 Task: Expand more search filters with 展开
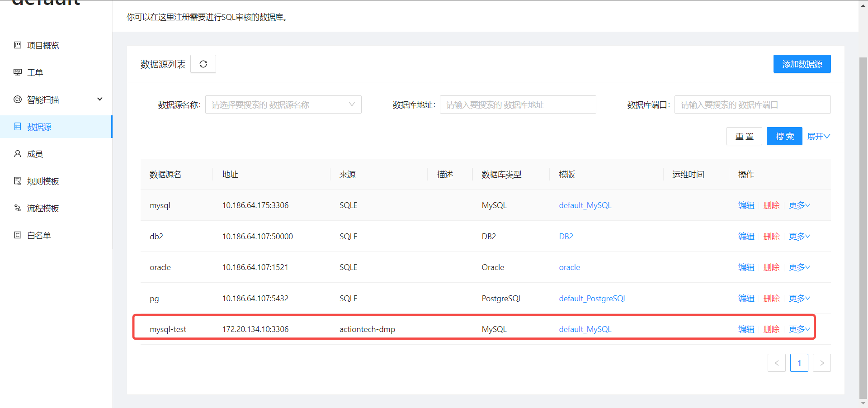click(818, 137)
